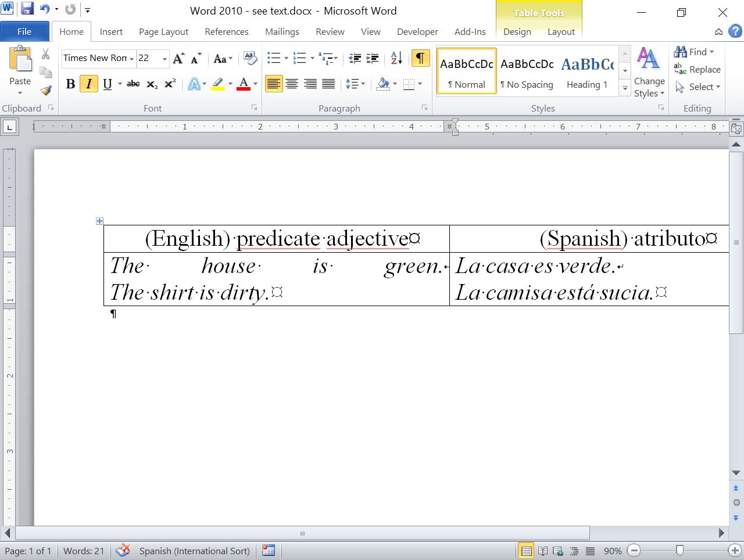
Task: Click the Superscript icon
Action: (x=170, y=84)
